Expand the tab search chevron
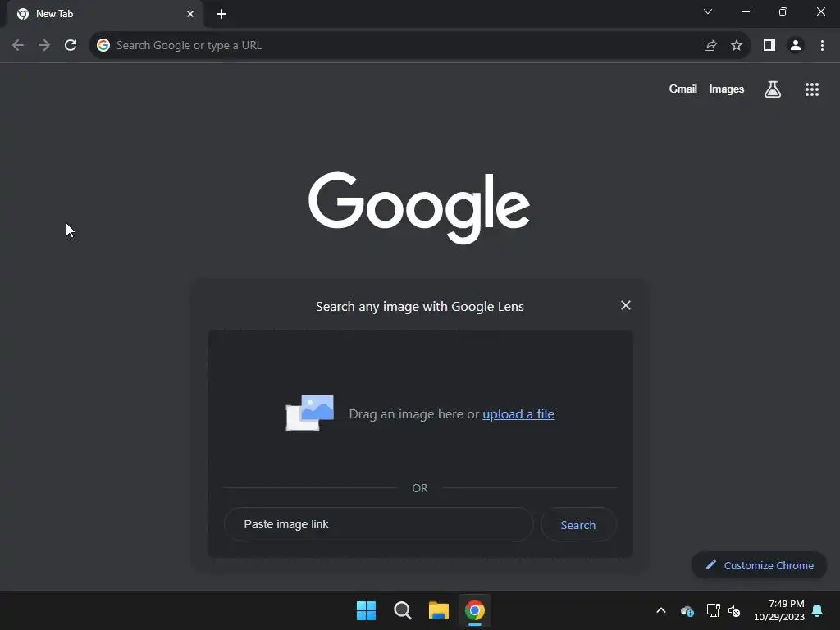840x630 pixels. 708,11
